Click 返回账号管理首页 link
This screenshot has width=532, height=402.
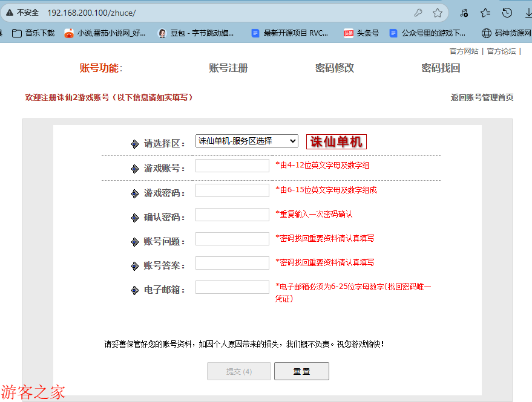coord(482,97)
